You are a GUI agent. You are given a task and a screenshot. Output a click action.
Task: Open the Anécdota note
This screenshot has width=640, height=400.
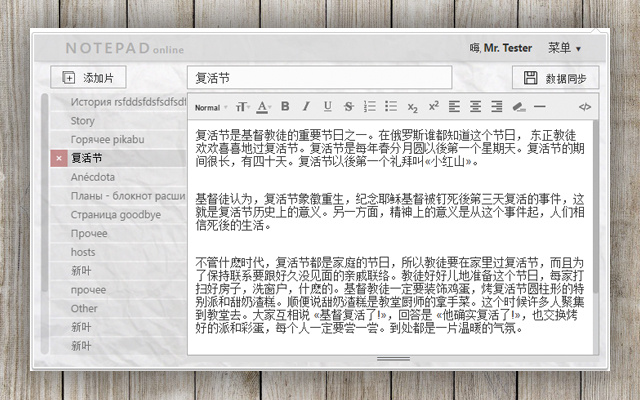point(118,177)
